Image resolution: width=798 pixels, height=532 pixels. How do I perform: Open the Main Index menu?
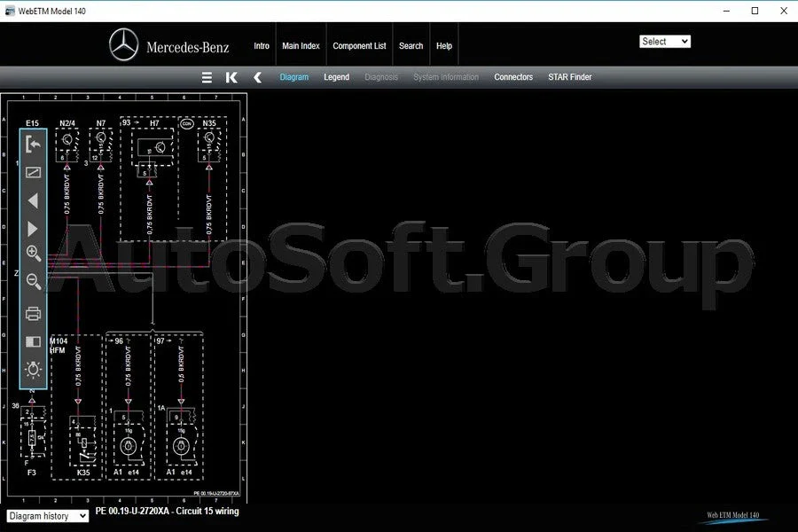pyautogui.click(x=301, y=46)
